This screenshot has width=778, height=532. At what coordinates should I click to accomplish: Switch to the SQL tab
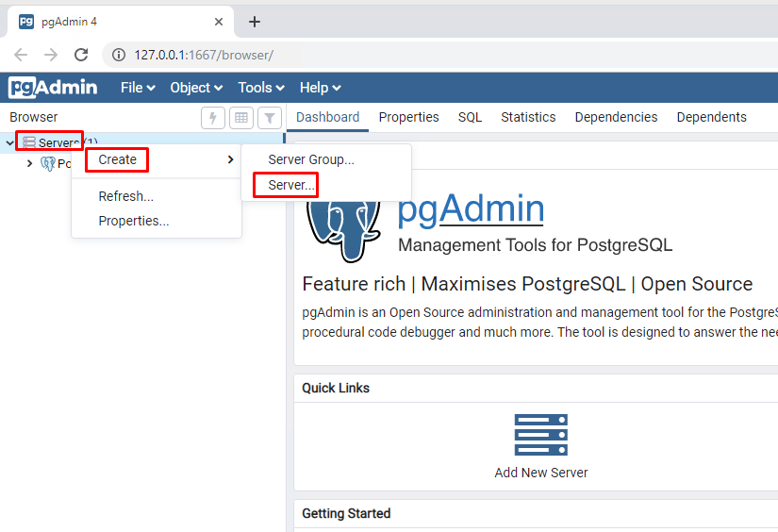click(470, 117)
